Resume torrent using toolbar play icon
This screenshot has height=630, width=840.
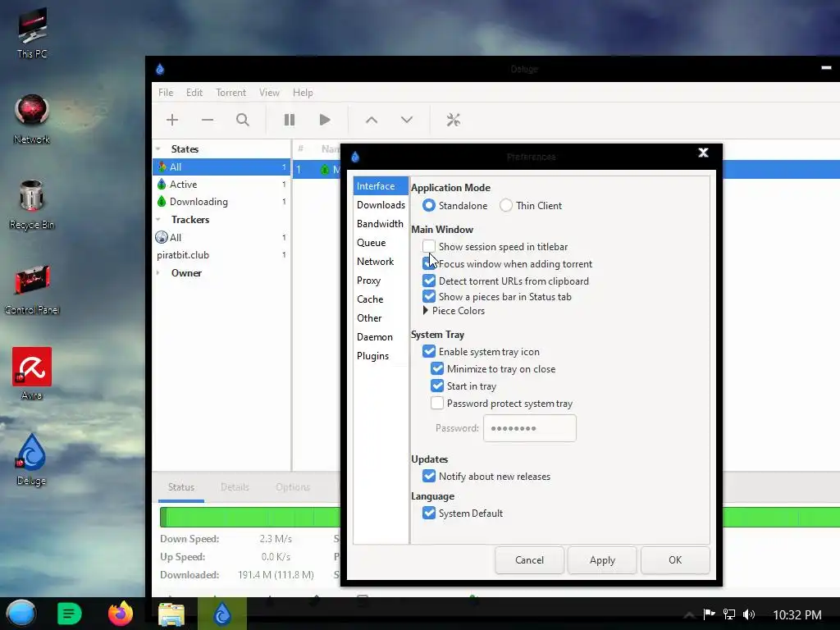tap(325, 120)
